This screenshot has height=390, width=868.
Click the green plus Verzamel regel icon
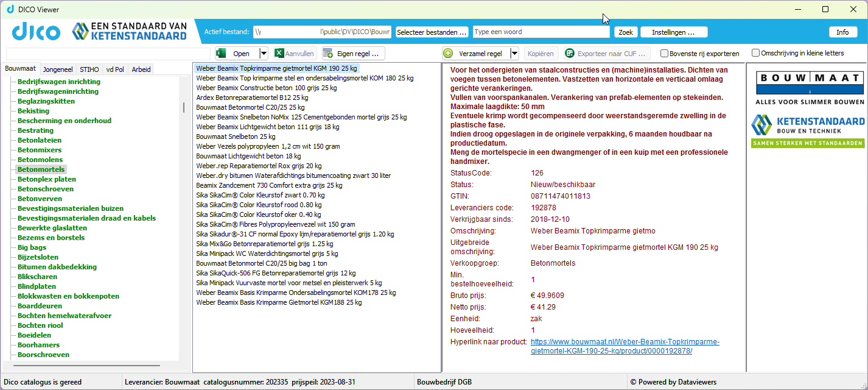pyautogui.click(x=448, y=54)
